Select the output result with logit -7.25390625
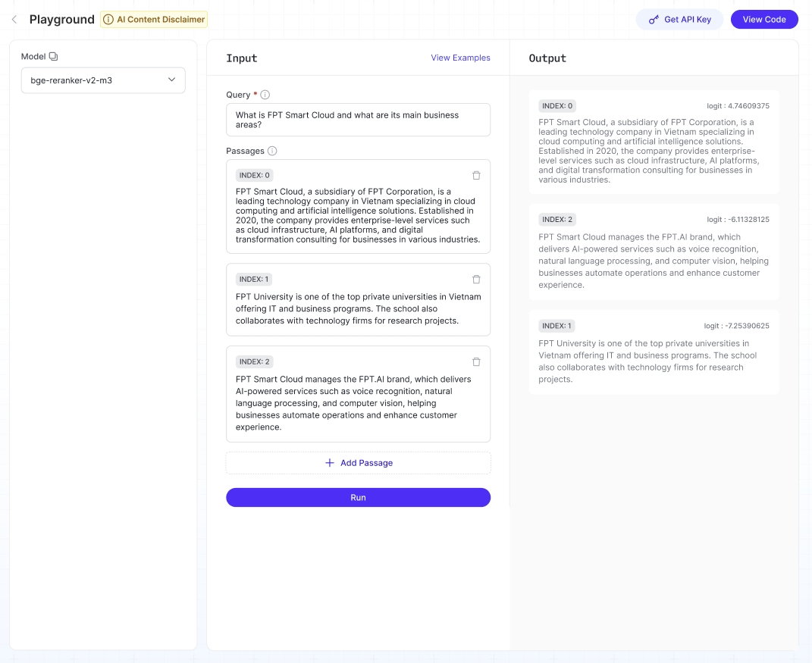This screenshot has width=812, height=663. [654, 352]
